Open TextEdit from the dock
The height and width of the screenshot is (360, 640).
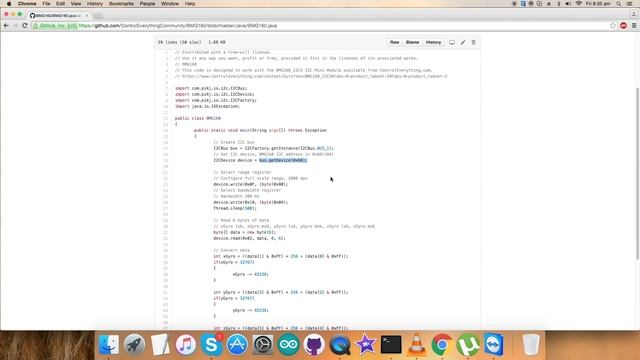point(160,344)
